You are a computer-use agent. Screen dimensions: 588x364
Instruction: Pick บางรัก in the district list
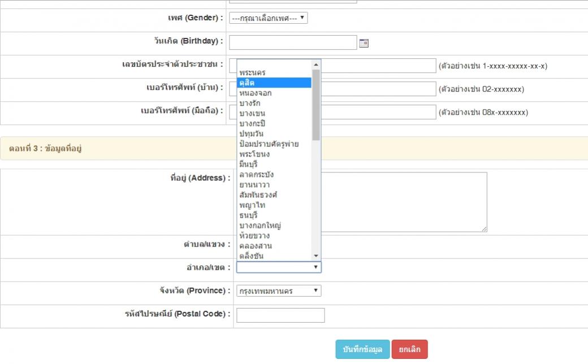point(250,103)
